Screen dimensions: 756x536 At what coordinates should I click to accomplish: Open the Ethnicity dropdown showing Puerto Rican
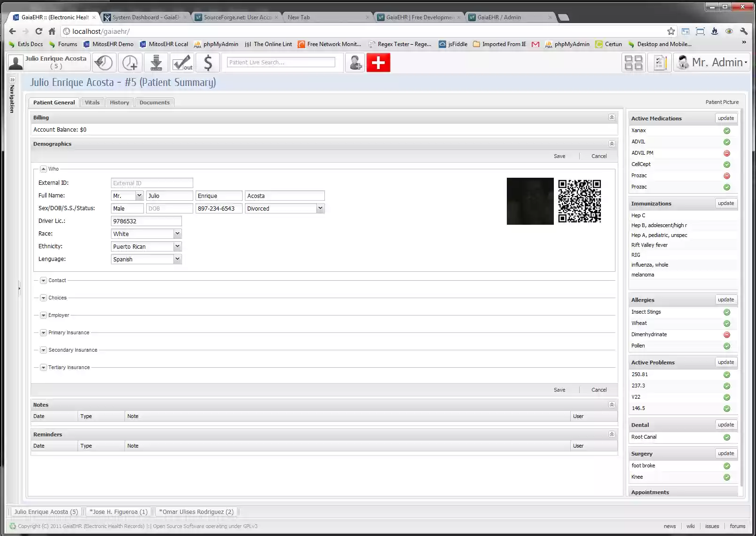point(177,246)
